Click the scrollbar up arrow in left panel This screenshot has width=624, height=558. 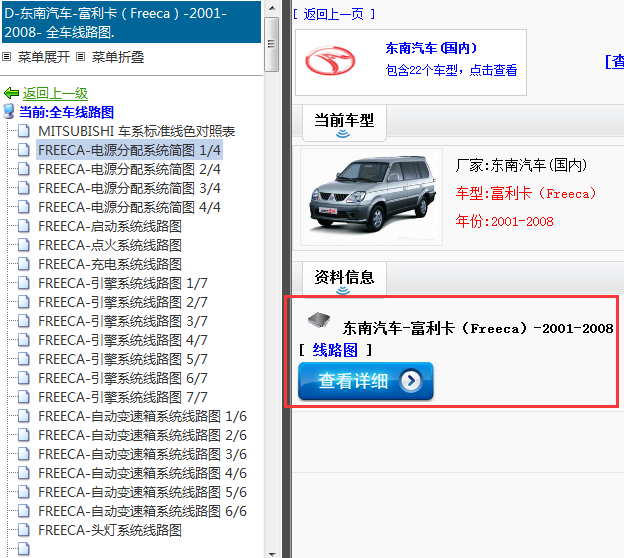(x=272, y=8)
